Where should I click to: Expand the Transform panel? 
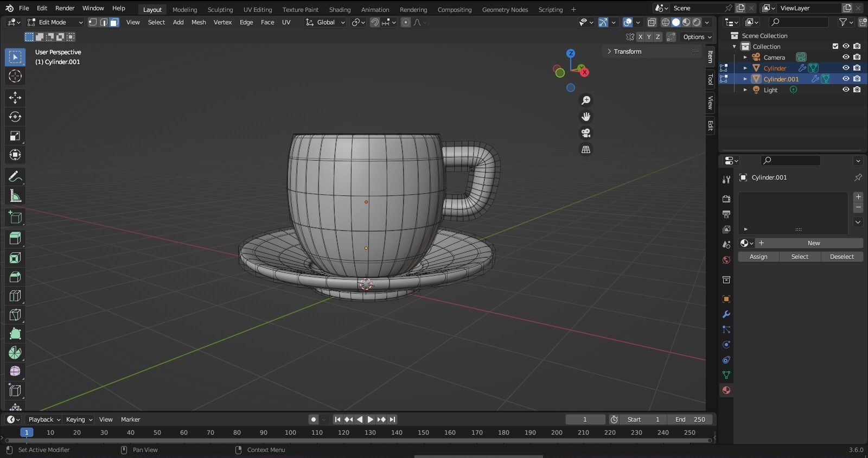point(627,52)
